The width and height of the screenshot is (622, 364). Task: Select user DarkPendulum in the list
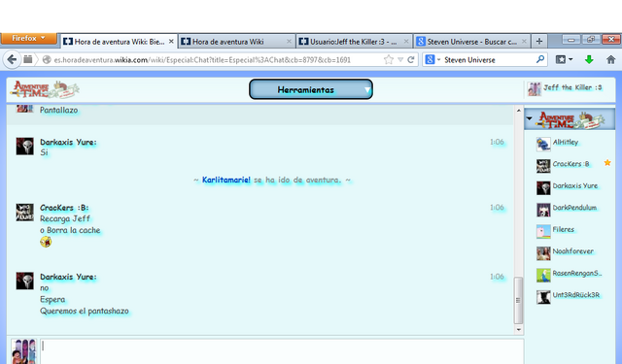coord(573,209)
